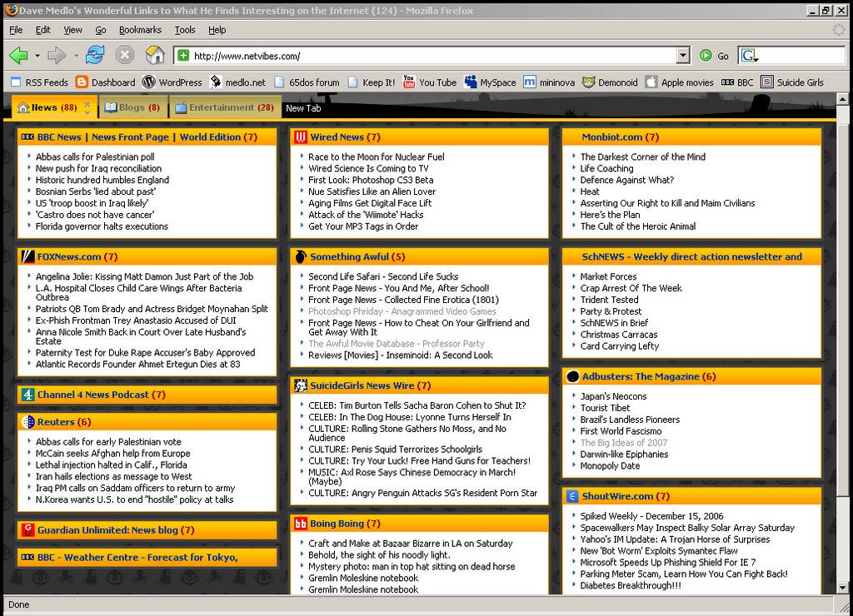Viewport: 853px width, 616px height.
Task: Click the Reuters globe icon
Action: click(x=27, y=422)
